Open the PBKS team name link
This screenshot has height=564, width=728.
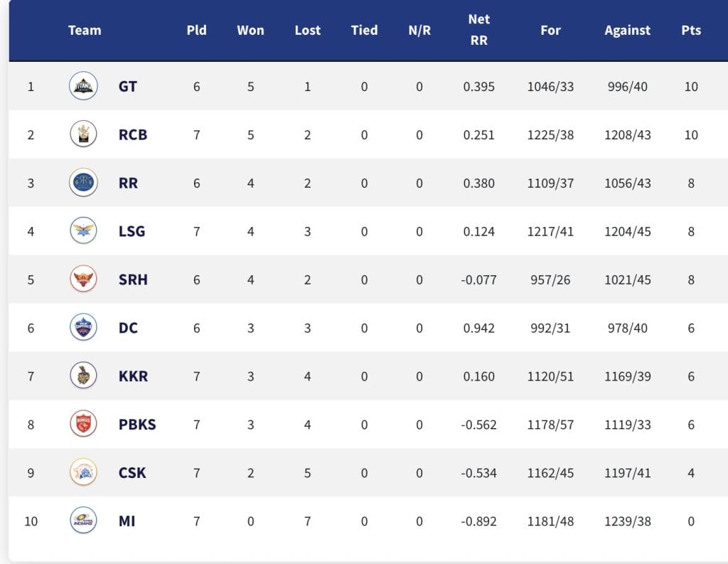(137, 425)
